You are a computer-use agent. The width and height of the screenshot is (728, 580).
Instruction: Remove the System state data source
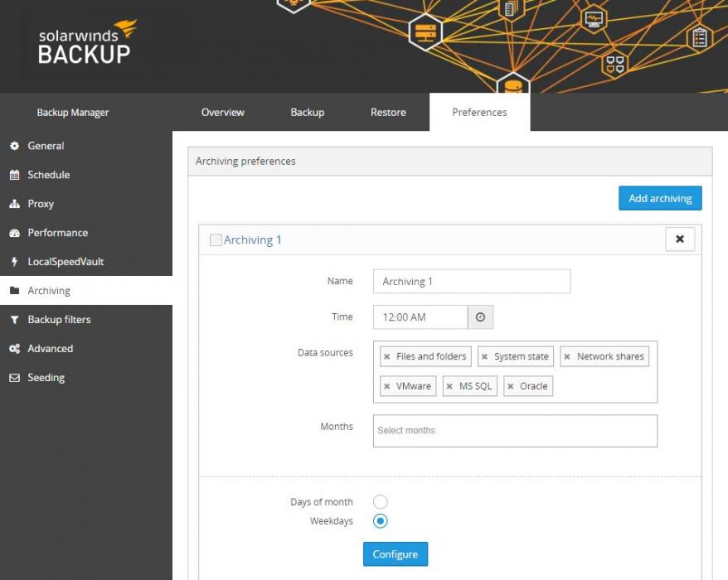[x=484, y=356]
